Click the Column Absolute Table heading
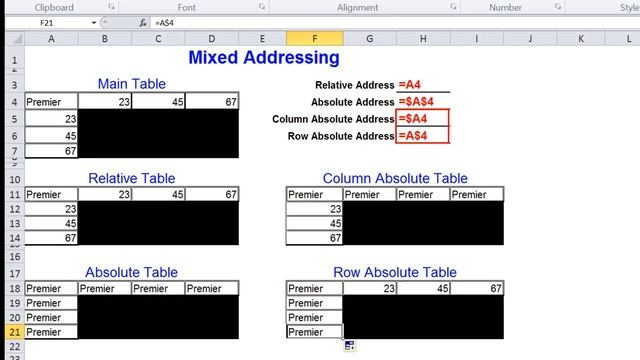 point(395,178)
